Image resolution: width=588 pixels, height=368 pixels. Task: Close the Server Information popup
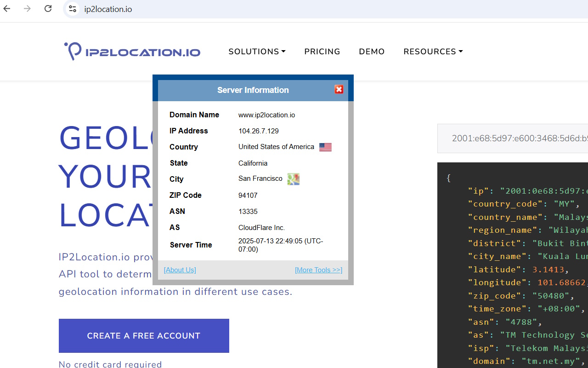(x=339, y=89)
